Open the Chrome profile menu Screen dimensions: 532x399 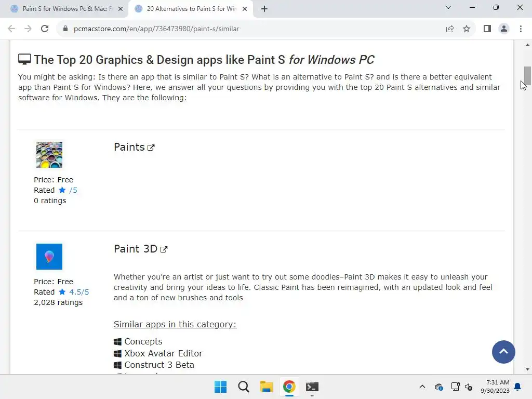point(504,29)
